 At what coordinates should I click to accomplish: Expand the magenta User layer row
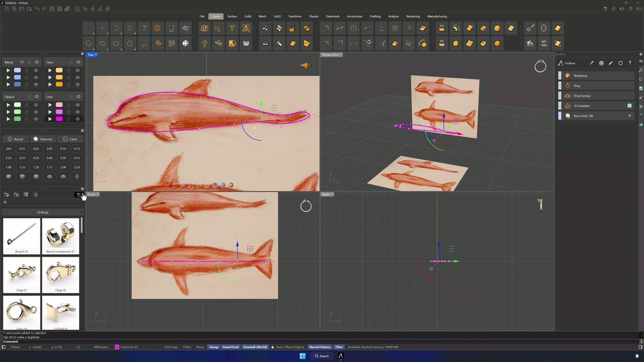50,119
